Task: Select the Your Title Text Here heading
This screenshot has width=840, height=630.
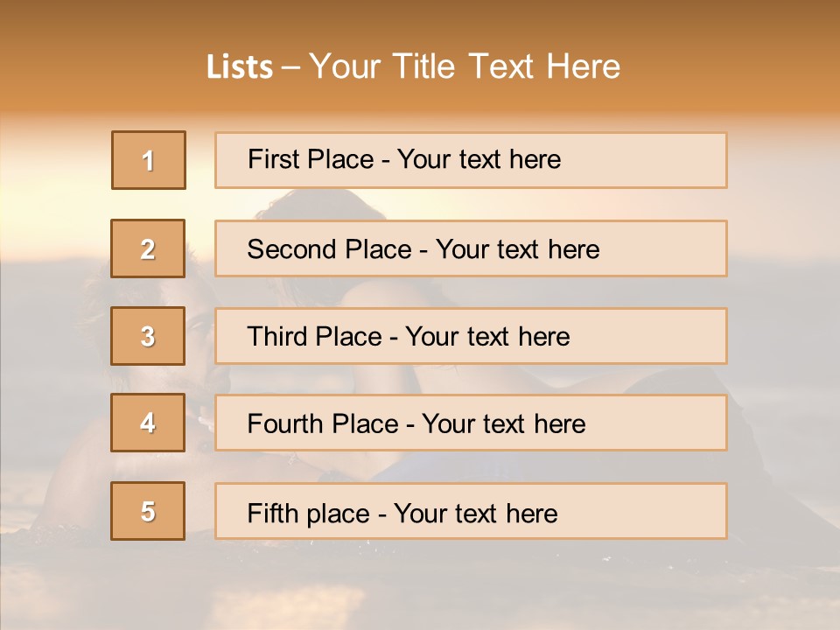Action: coord(465,66)
